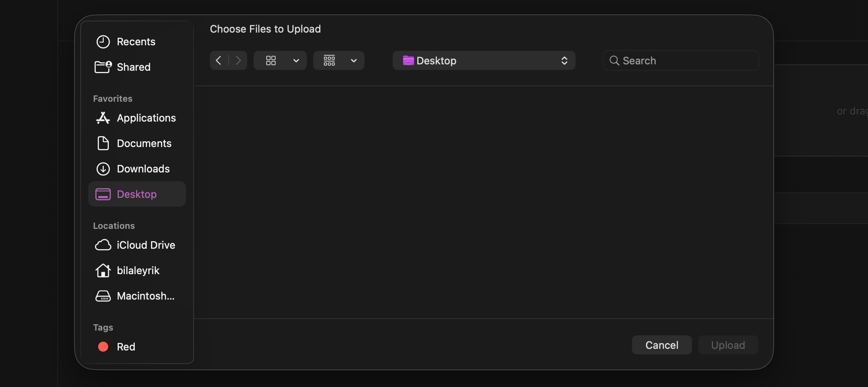
Task: Switch to icon grid view
Action: click(x=271, y=60)
